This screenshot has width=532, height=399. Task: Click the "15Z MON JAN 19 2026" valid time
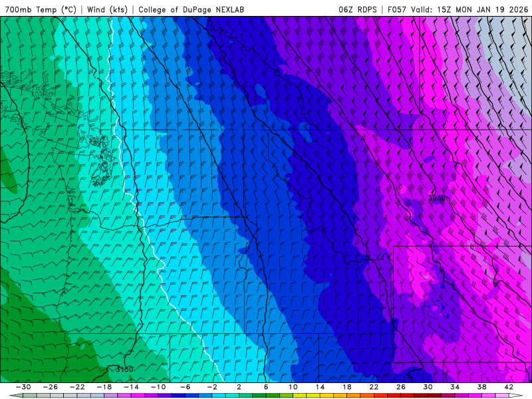click(x=483, y=9)
